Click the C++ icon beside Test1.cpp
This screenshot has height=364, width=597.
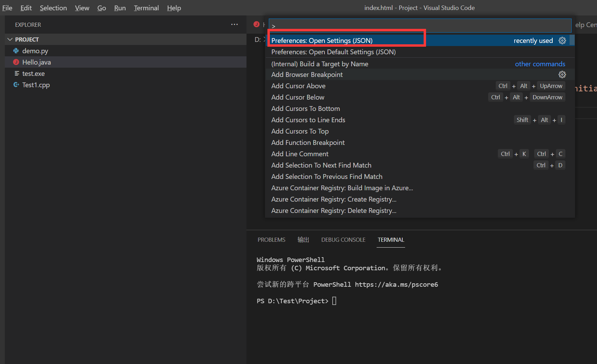tap(16, 84)
